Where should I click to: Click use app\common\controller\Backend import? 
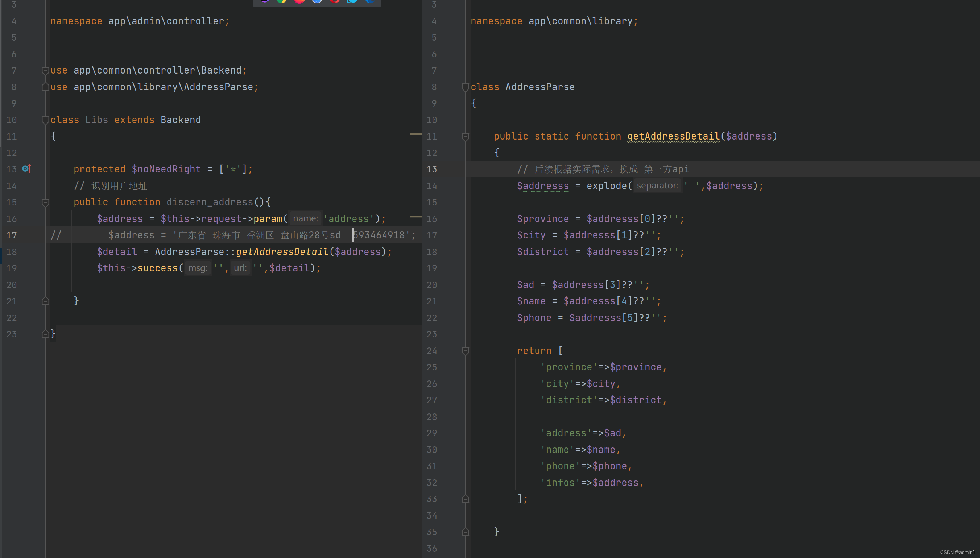(149, 71)
